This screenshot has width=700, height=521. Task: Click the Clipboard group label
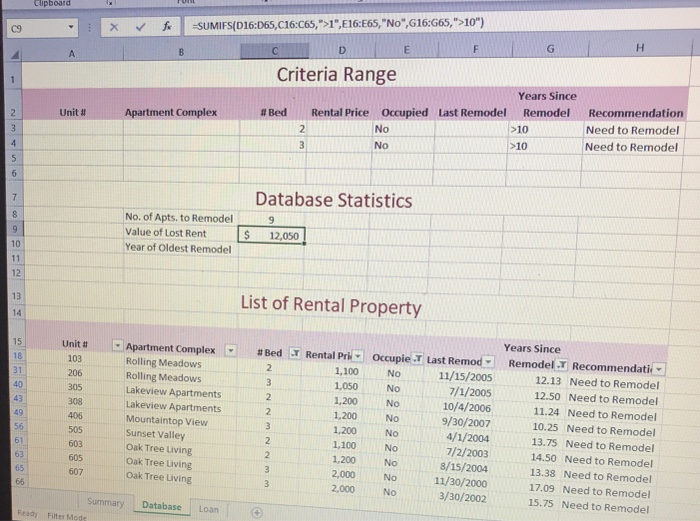coord(52,3)
